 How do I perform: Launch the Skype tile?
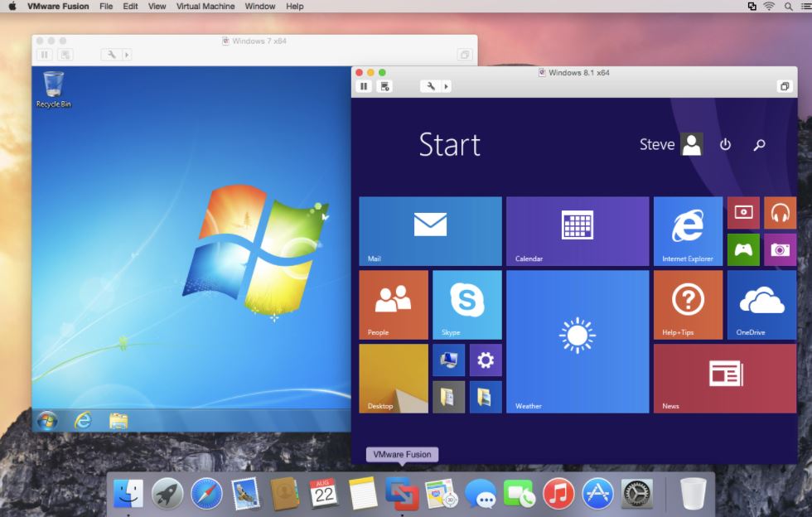467,305
